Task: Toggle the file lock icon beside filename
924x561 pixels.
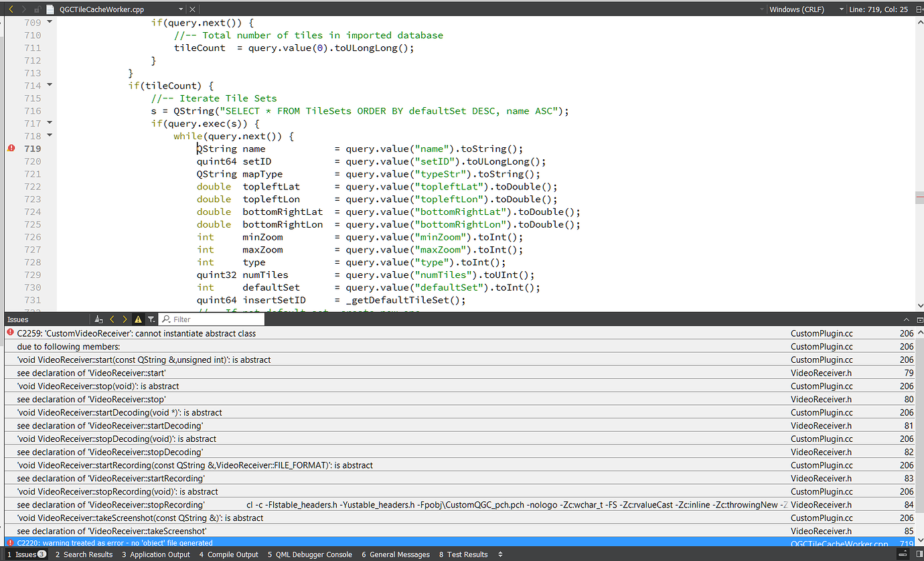Action: click(37, 9)
